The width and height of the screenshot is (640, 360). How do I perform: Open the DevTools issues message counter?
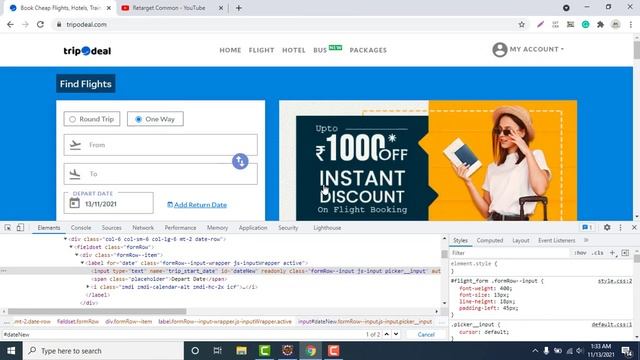coord(587,227)
